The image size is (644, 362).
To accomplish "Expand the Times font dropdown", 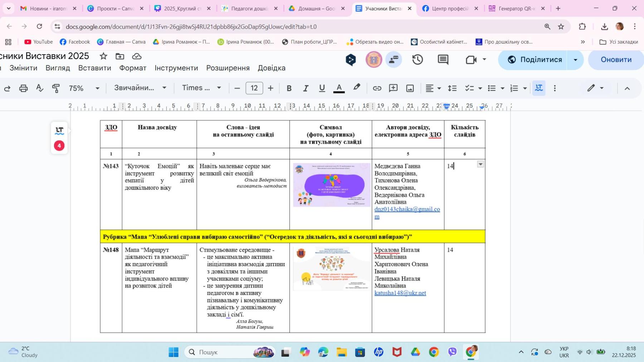I will tap(201, 88).
